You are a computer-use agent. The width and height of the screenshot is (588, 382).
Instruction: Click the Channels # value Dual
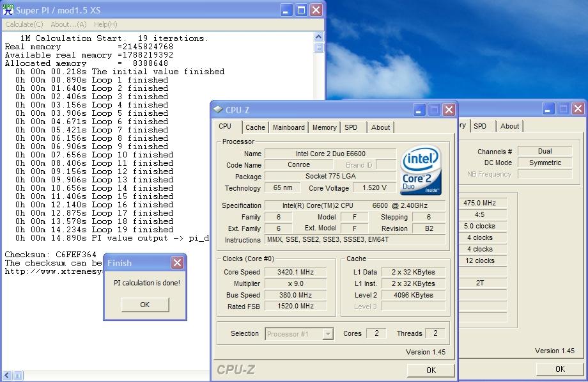point(545,151)
